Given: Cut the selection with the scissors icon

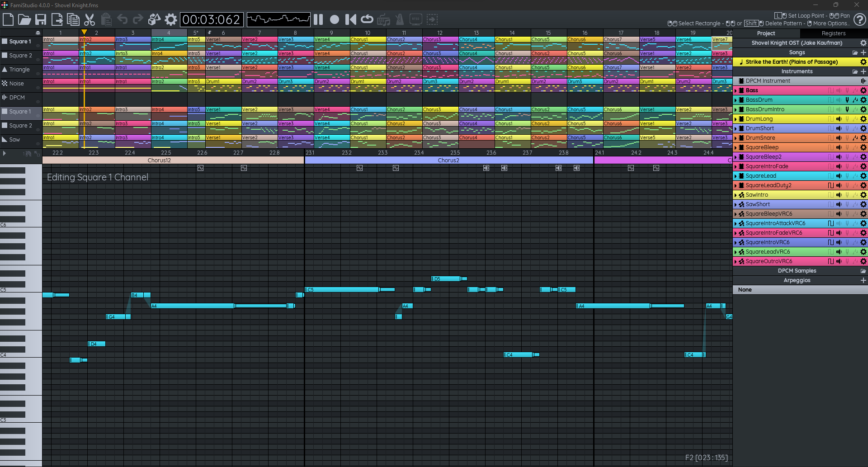Looking at the screenshot, I should click(x=90, y=19).
